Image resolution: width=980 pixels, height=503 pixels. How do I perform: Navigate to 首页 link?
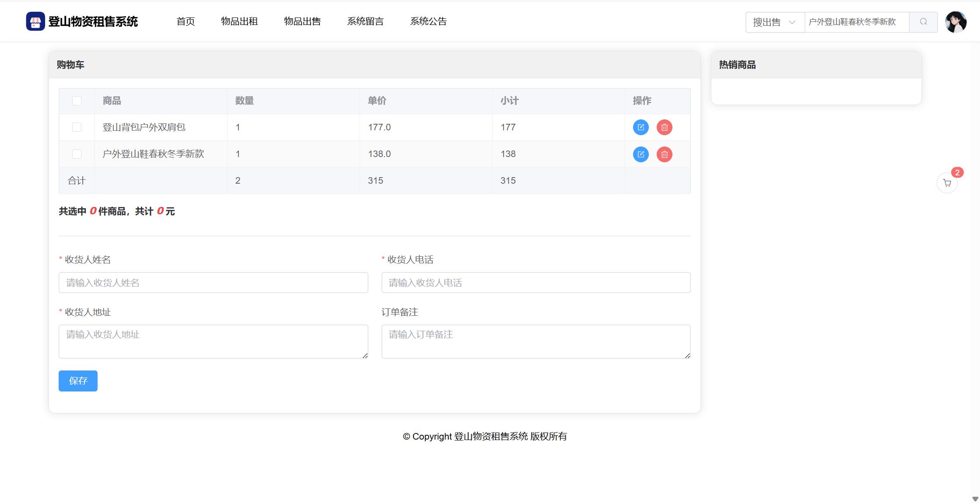click(x=185, y=21)
